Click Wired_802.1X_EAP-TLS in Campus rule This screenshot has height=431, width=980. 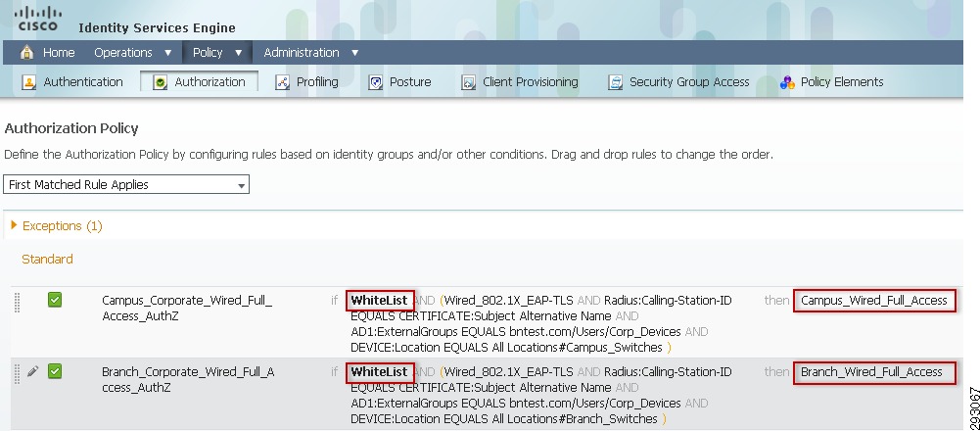click(x=509, y=301)
